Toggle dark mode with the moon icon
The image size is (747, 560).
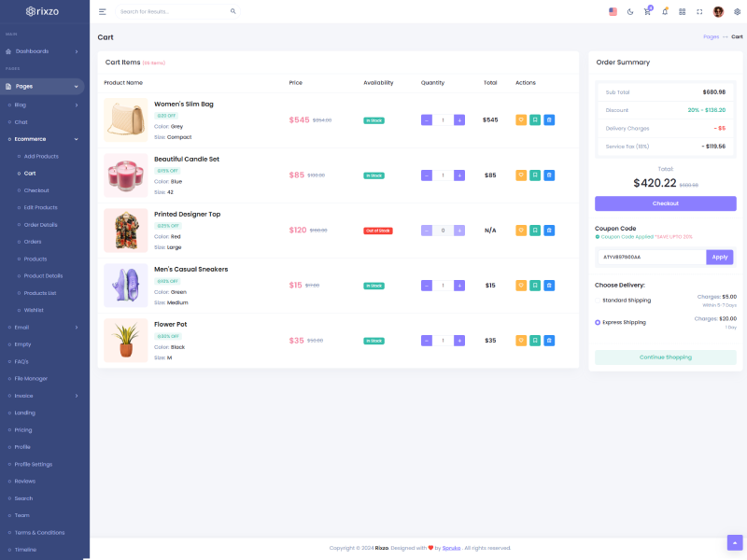630,11
